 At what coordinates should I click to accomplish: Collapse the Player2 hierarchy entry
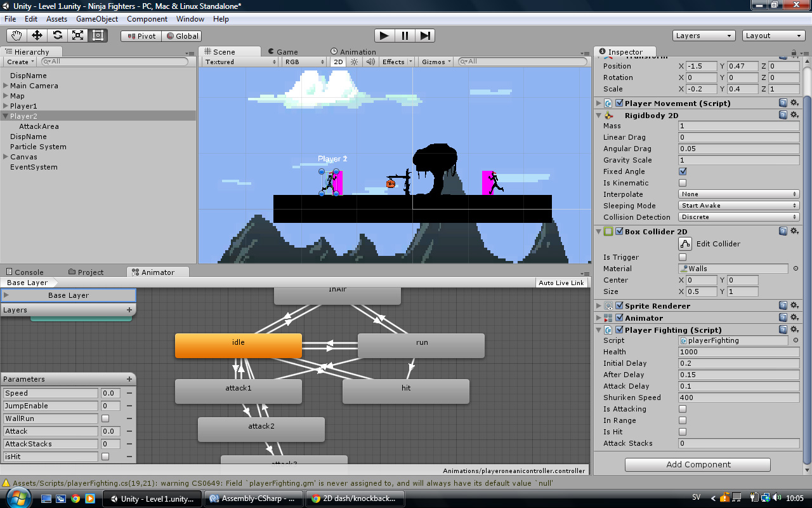point(5,116)
